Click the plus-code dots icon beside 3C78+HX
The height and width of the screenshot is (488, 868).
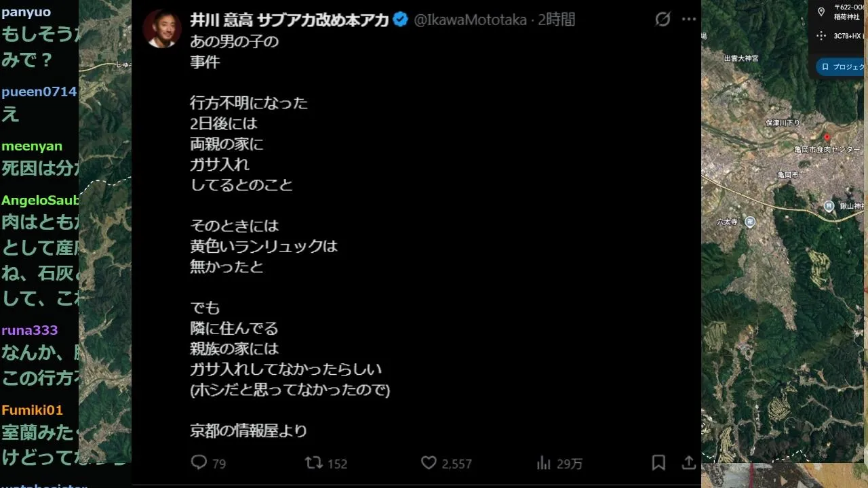821,36
